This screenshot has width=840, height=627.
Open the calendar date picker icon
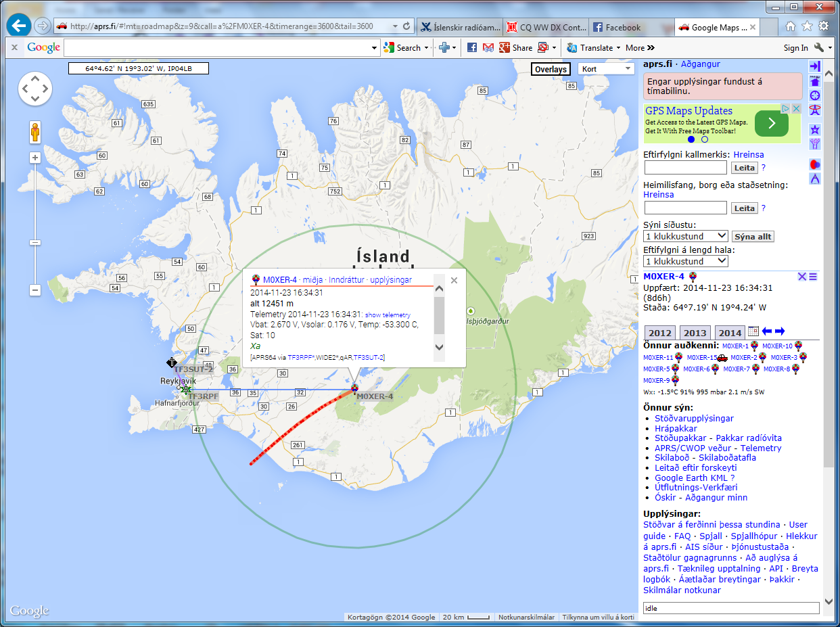753,331
